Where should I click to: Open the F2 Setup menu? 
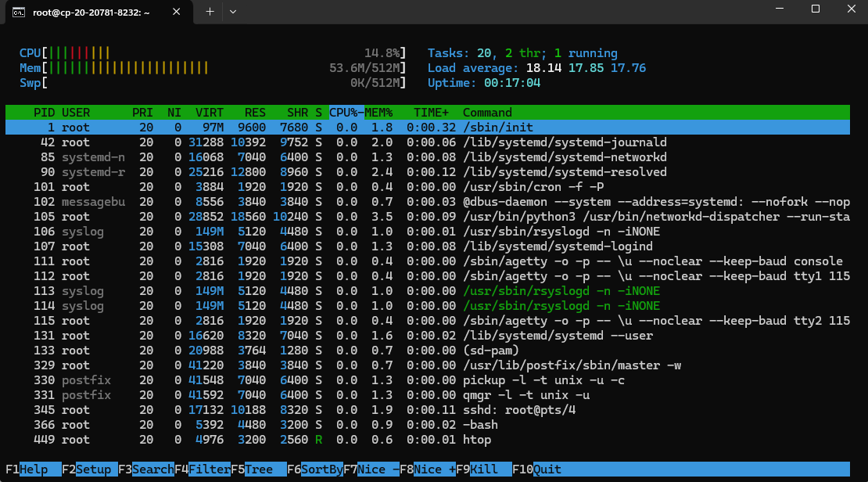point(89,469)
